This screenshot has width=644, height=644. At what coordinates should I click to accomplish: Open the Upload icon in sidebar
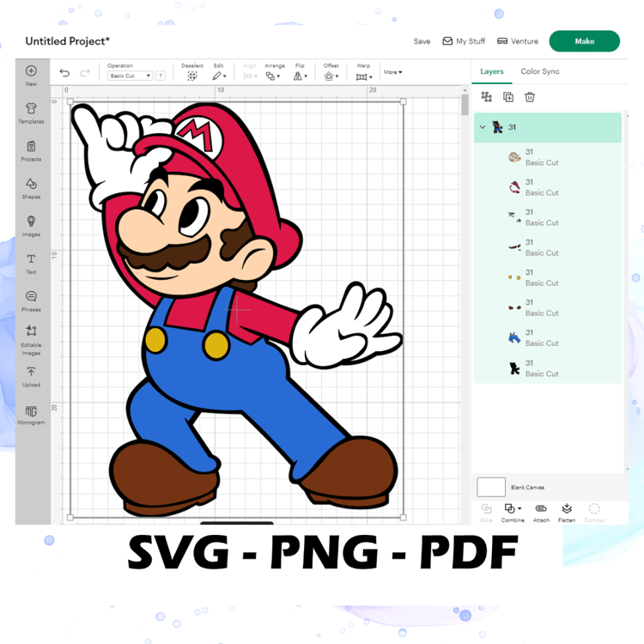pyautogui.click(x=31, y=372)
